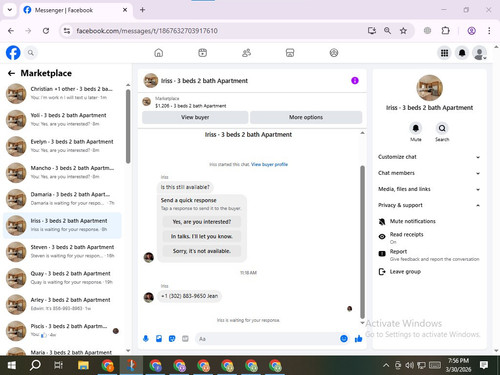Expand the Chat members section

click(429, 173)
